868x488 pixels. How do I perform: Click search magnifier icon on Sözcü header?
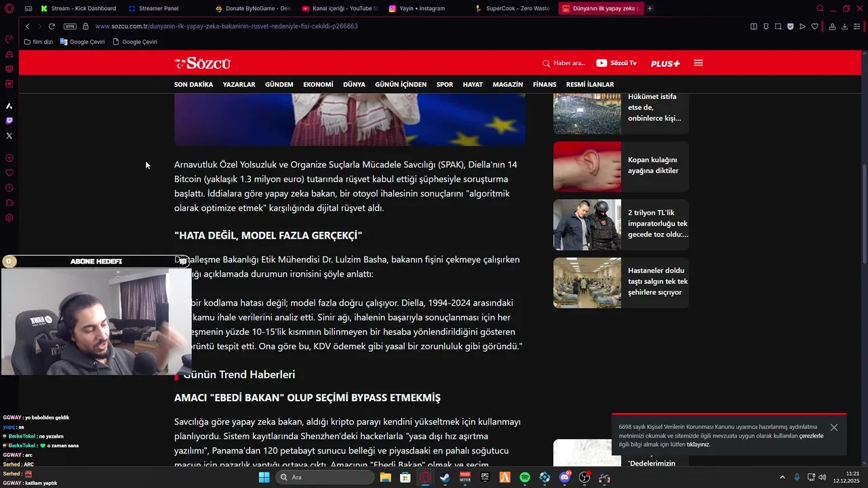coord(546,63)
